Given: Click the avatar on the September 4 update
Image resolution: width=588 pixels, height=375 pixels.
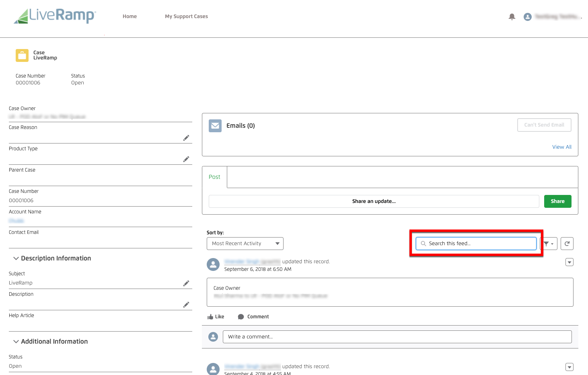Looking at the screenshot, I should click(x=213, y=369).
